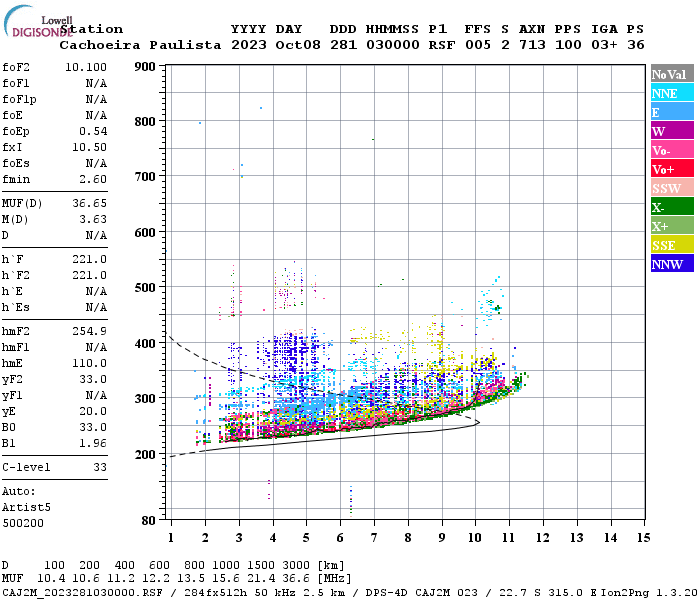700x600 pixels.
Task: Select the NNE cyan legend swatch
Action: [x=672, y=93]
